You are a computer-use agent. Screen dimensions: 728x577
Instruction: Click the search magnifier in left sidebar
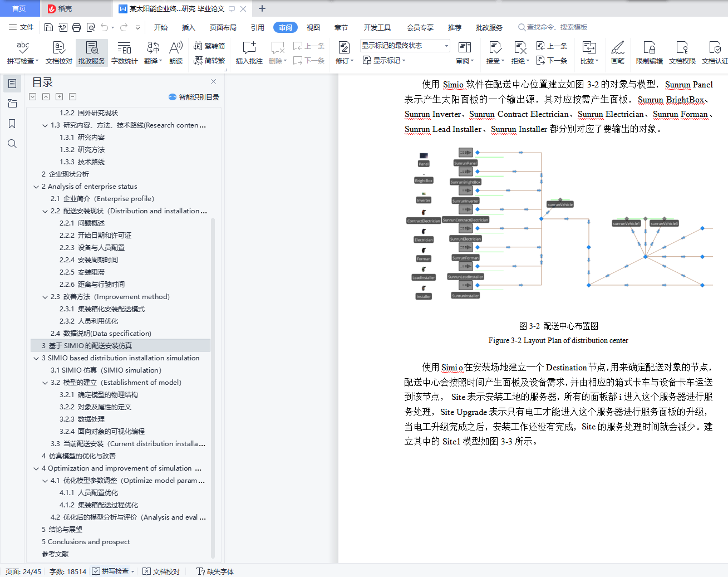[x=12, y=144]
